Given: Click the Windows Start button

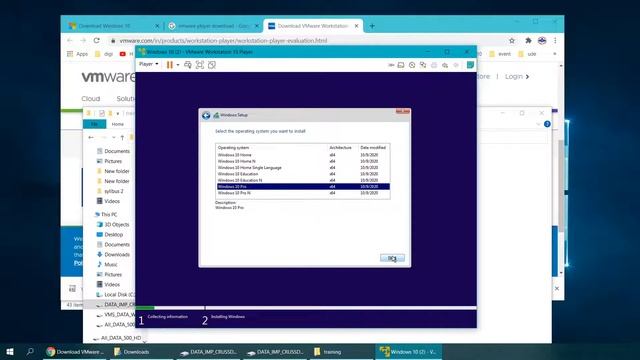Looking at the screenshot, I should pyautogui.click(x=10, y=351).
